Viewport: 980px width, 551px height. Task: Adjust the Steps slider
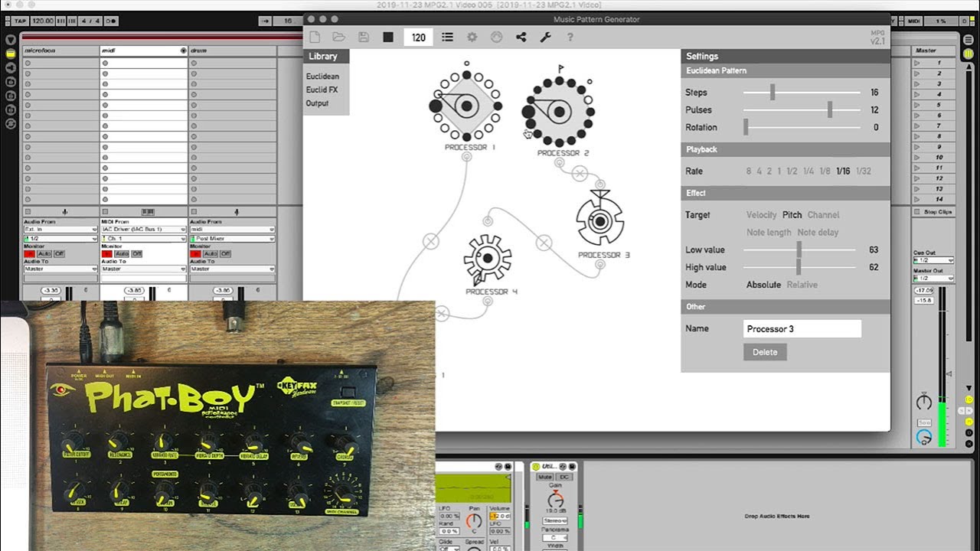[x=802, y=93]
